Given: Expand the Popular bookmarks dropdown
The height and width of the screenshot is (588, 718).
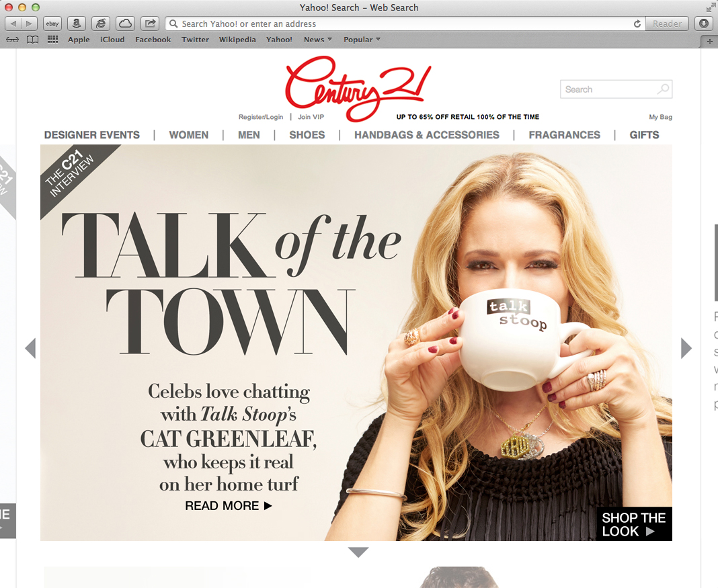Looking at the screenshot, I should [x=362, y=40].
